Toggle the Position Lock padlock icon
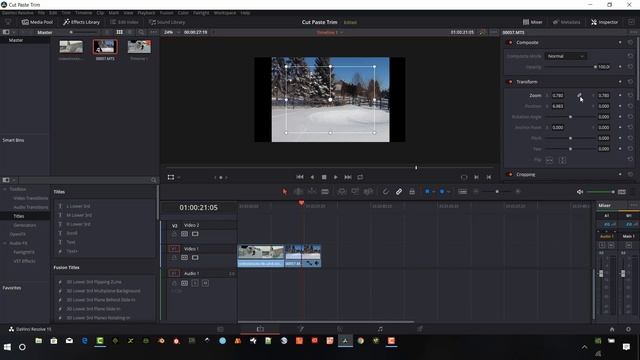Screen dimensions: 640x360 412,191
